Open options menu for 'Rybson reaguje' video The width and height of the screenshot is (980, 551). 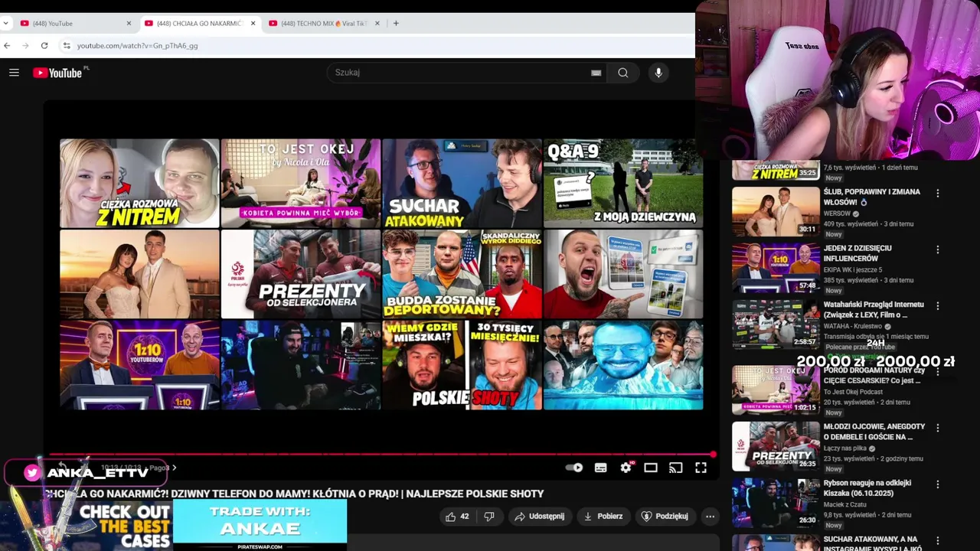coord(938,484)
